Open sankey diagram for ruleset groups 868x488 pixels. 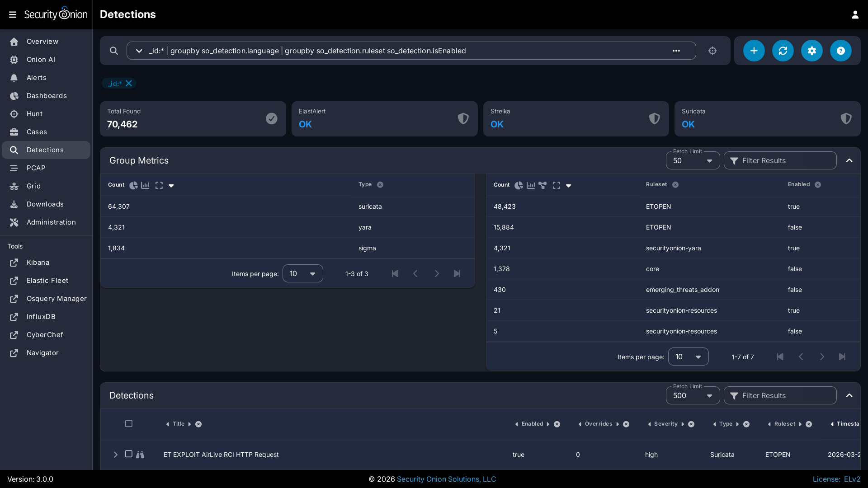point(542,185)
